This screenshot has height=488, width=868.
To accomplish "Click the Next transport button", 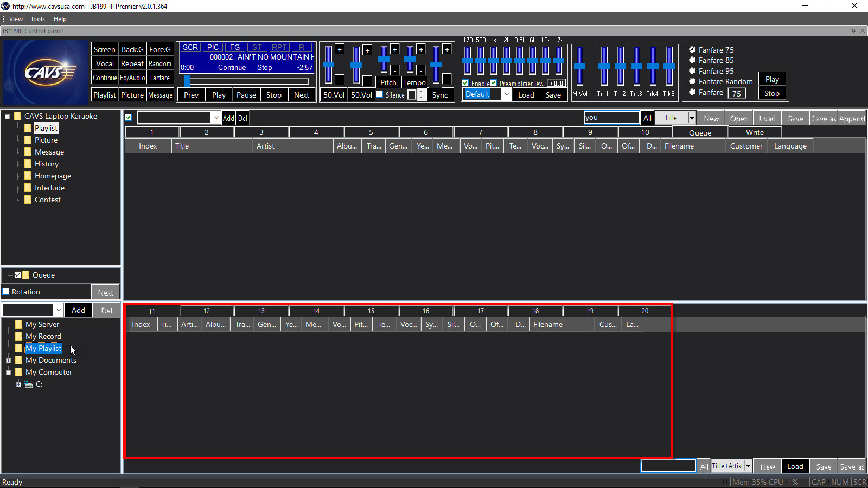I will pyautogui.click(x=301, y=95).
